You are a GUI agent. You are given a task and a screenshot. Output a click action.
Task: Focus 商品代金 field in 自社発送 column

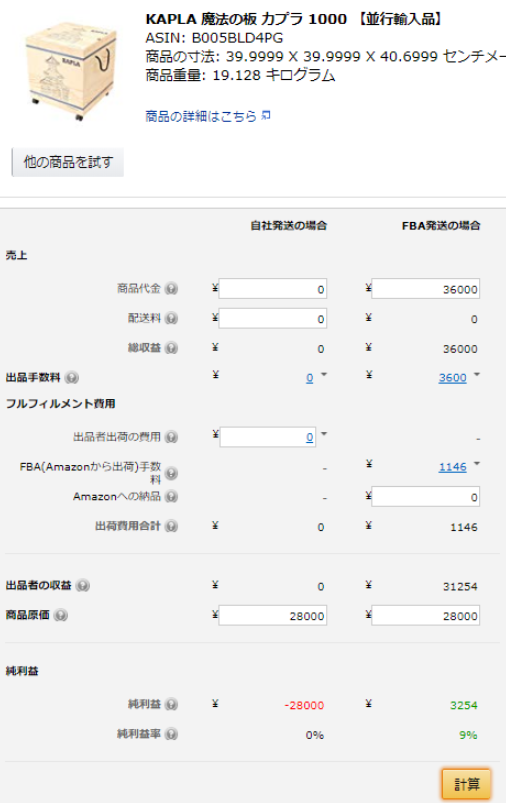pos(272,289)
